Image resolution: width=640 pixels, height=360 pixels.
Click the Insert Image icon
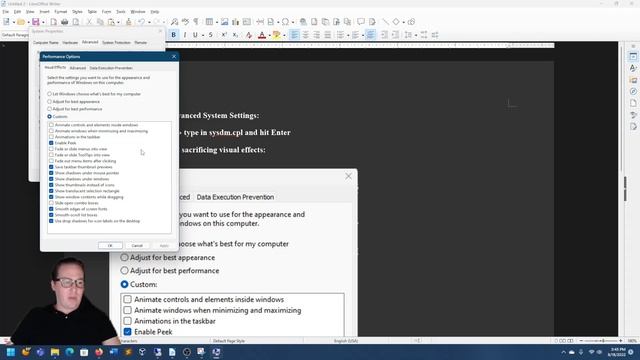pyautogui.click(x=224, y=22)
